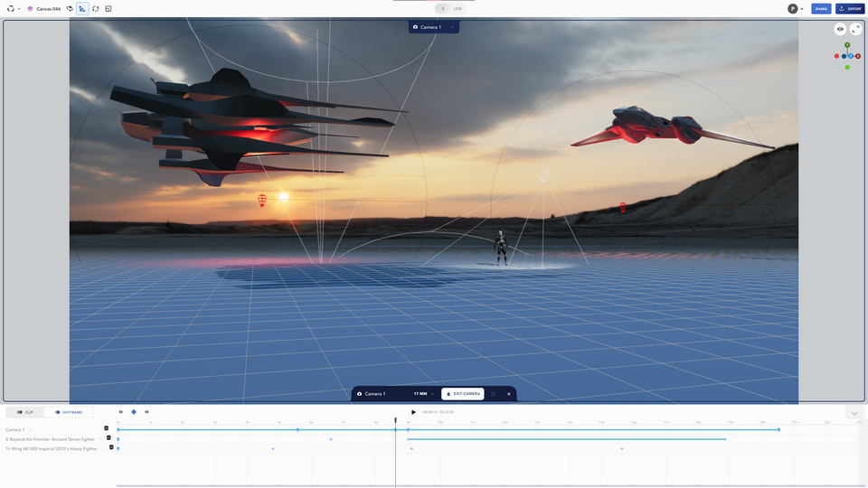Viewport: 868px width, 488px height.
Task: Click the frame layout icon in top toolbar
Action: (108, 9)
